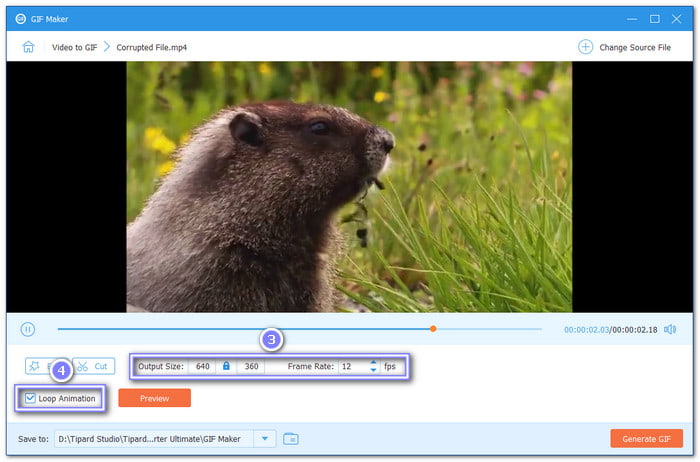Mute the volume speaker icon
Viewport: 700px width, 462px height.
click(x=670, y=329)
